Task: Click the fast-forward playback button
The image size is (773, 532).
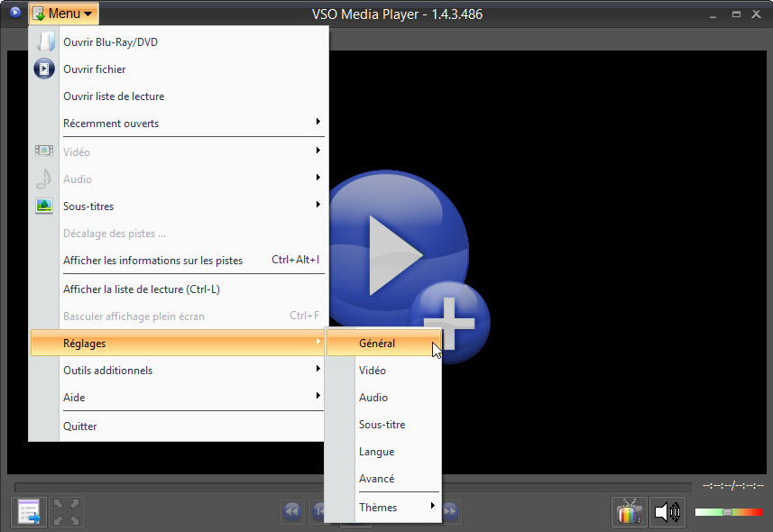Action: tap(451, 511)
